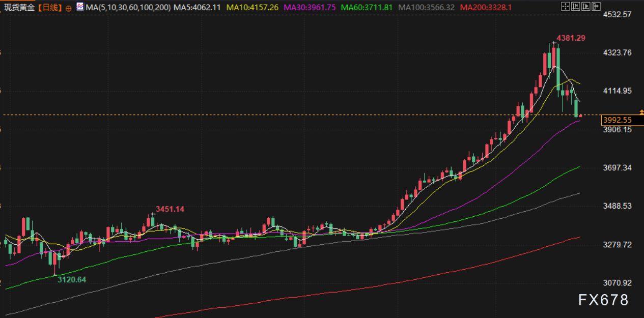Viewport: 644px width, 318px height.
Task: Click the 4323.76 axis label
Action: [x=617, y=52]
